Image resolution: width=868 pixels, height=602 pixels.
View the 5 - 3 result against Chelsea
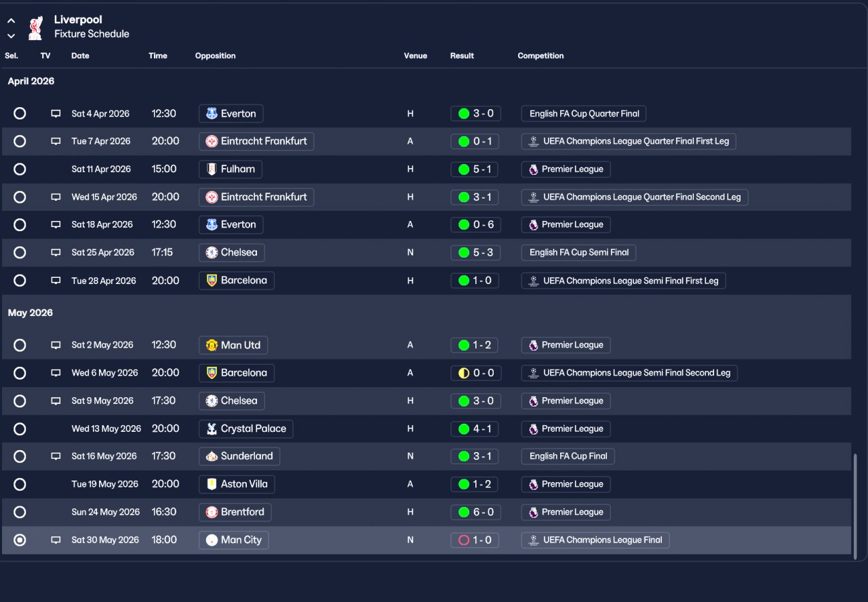pos(475,253)
